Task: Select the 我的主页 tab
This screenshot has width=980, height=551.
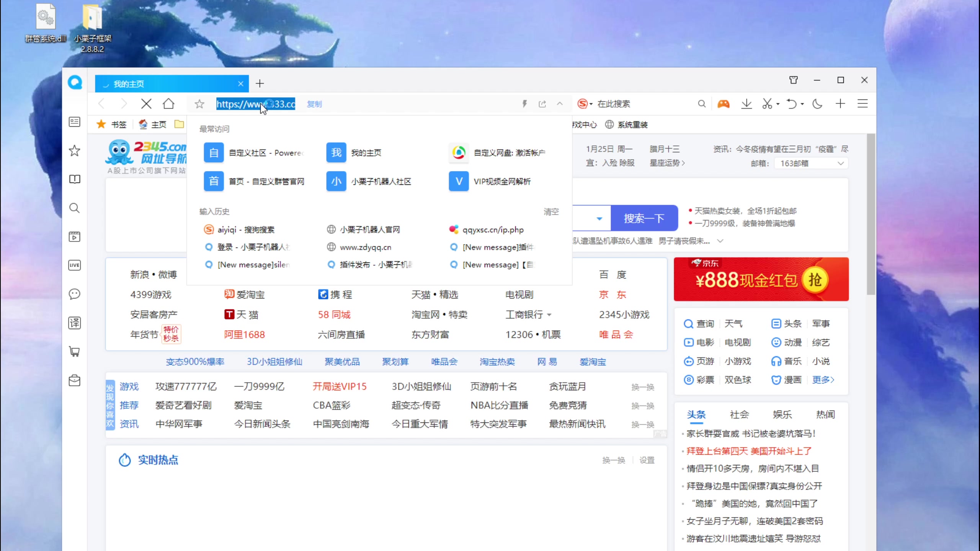Action: point(172,83)
